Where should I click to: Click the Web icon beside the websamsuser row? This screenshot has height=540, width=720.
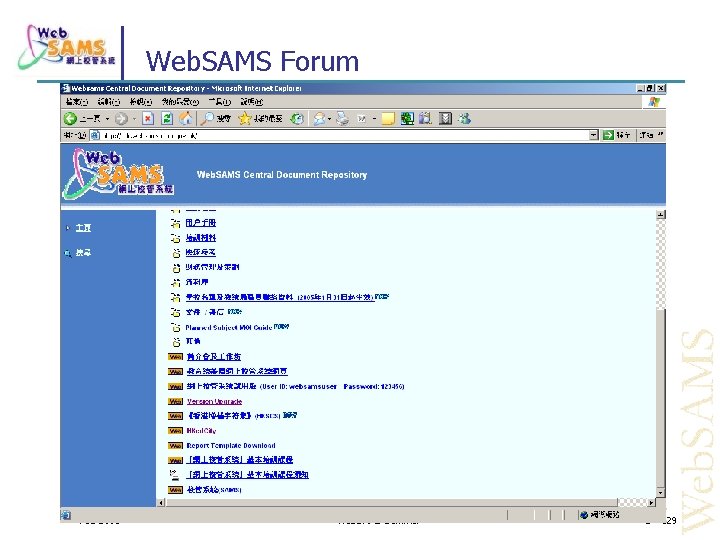(x=175, y=387)
